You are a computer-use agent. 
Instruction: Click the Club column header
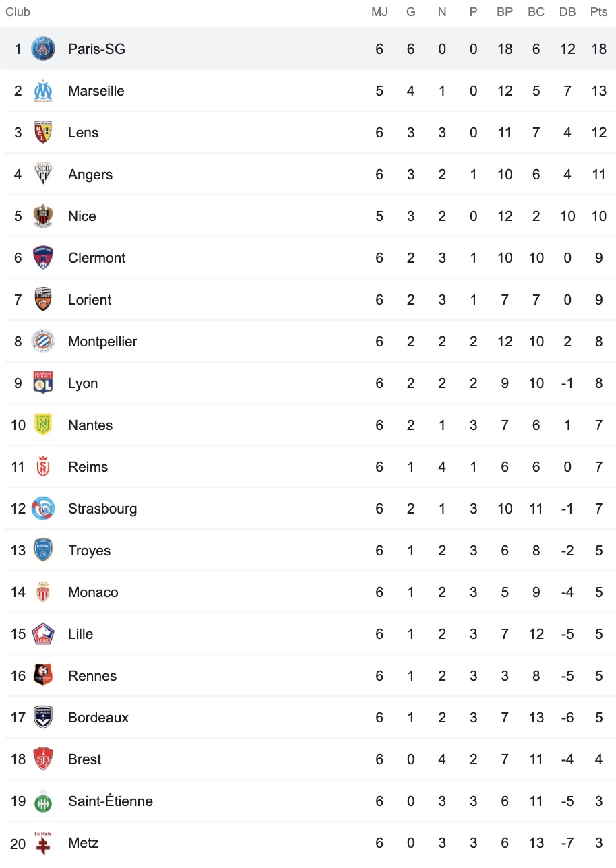click(x=18, y=12)
